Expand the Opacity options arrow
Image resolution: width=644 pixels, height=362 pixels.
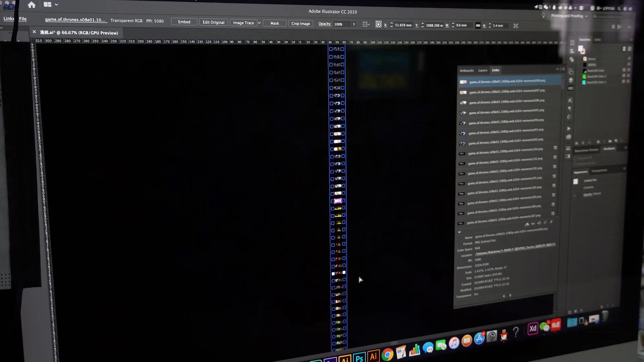pyautogui.click(x=354, y=24)
